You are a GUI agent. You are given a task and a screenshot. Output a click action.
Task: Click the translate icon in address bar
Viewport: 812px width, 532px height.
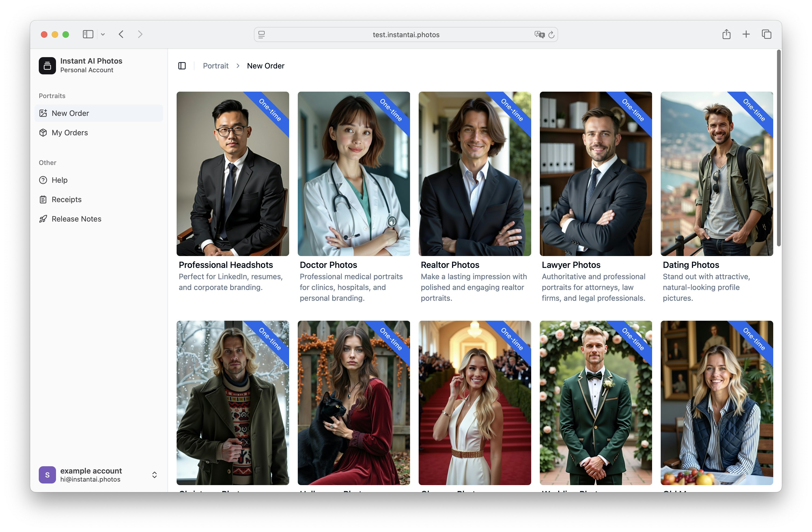pos(539,34)
